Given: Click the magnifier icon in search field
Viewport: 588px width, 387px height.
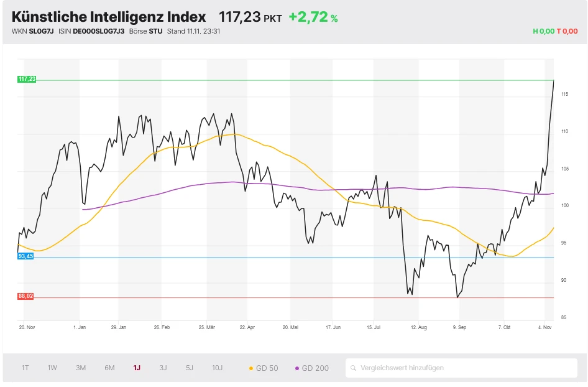Looking at the screenshot, I should [354, 368].
